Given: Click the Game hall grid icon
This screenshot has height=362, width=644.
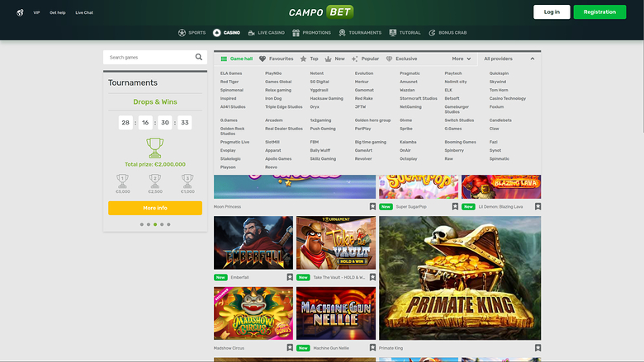Looking at the screenshot, I should point(224,59).
